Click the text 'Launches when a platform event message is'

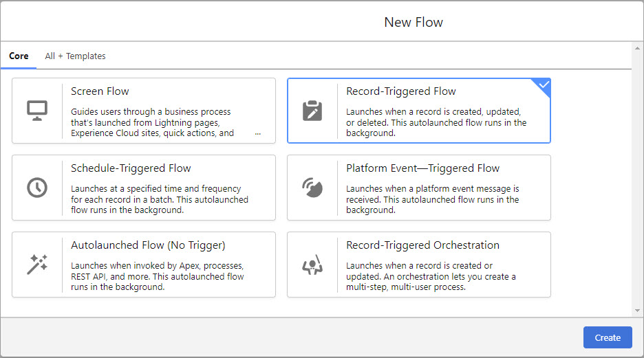(433, 189)
